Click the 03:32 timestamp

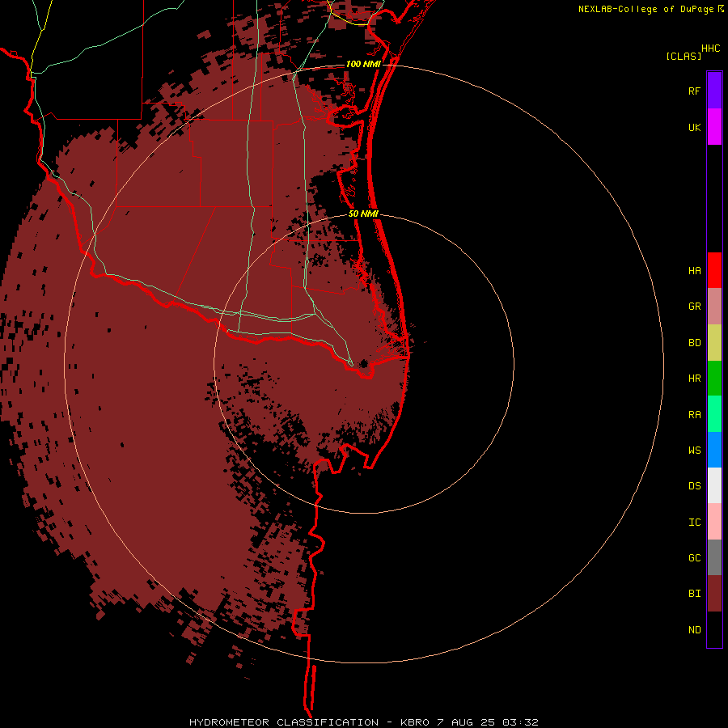click(x=522, y=722)
